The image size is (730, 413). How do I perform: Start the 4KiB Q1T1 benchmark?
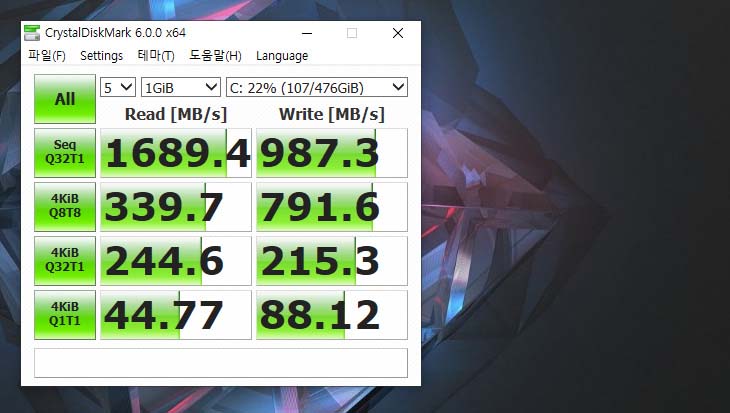pyautogui.click(x=65, y=315)
